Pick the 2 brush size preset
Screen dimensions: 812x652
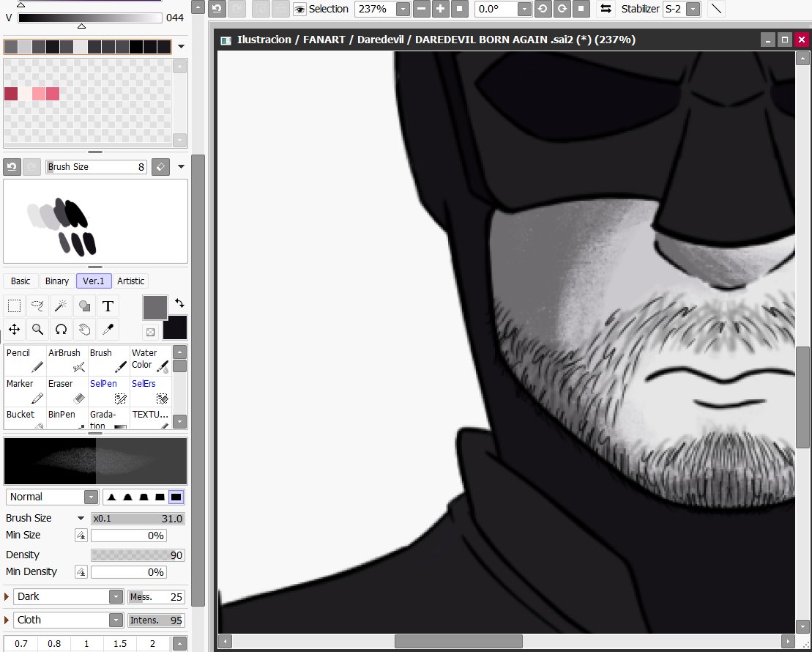153,644
